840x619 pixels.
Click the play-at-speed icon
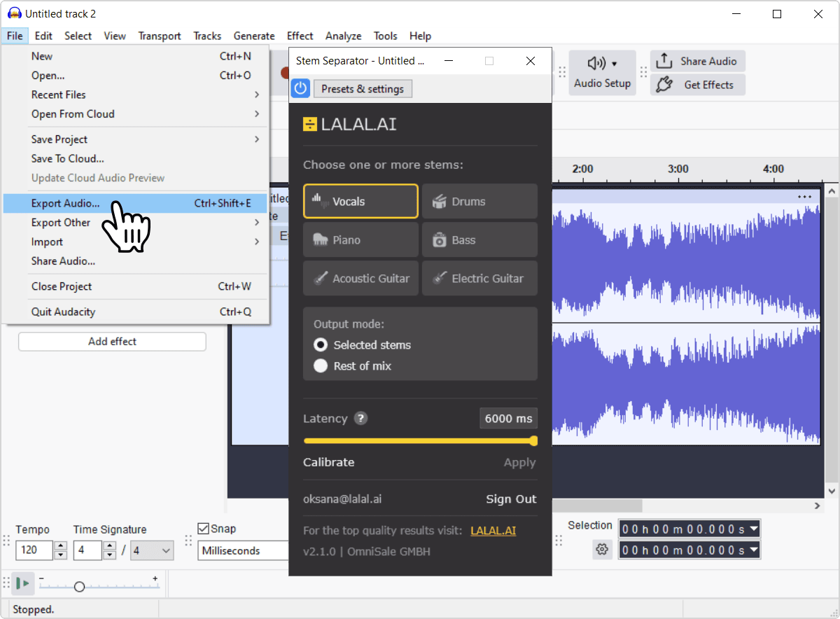click(23, 583)
